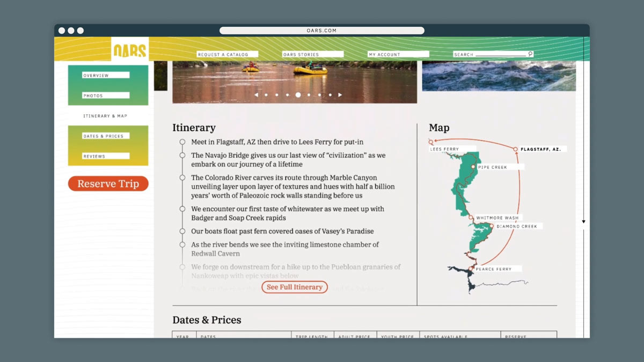Click Pipe Creek map marker circle
Image resolution: width=644 pixels, height=362 pixels.
click(x=473, y=167)
